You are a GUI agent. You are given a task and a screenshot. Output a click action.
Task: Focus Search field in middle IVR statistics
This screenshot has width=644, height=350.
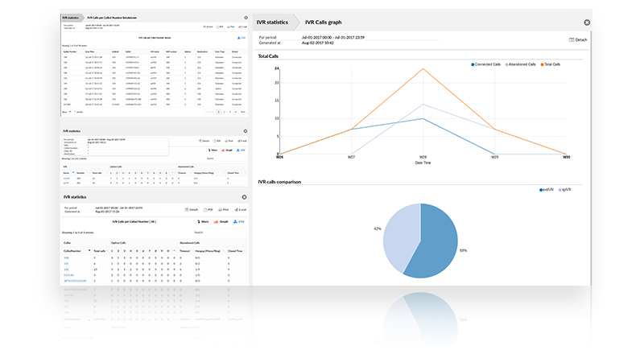(231, 159)
